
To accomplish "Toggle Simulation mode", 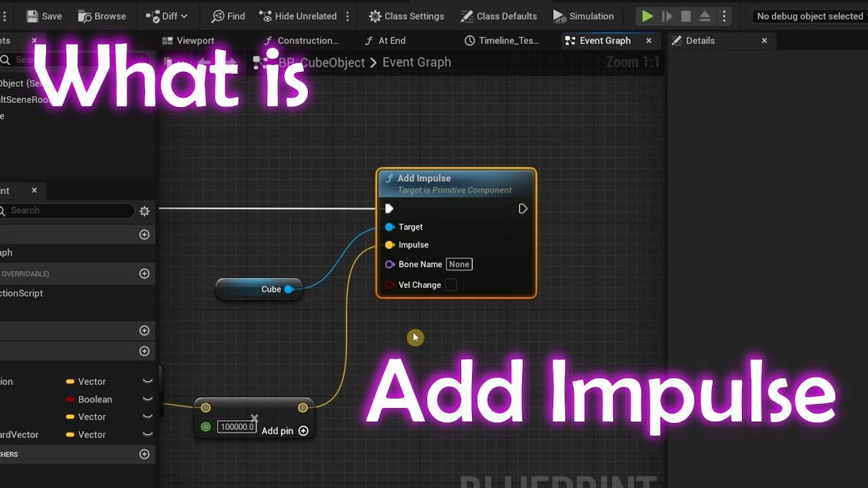I will (583, 16).
